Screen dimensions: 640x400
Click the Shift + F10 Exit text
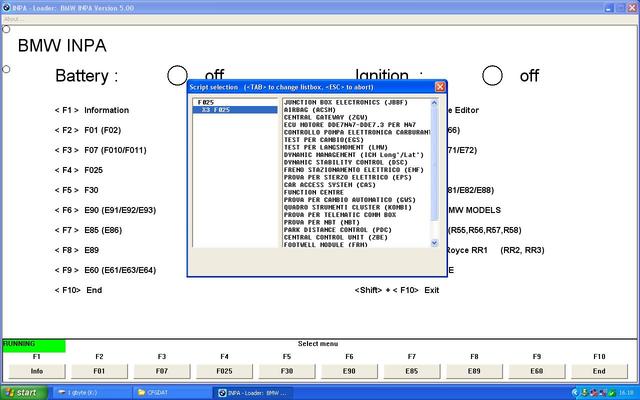(x=397, y=290)
